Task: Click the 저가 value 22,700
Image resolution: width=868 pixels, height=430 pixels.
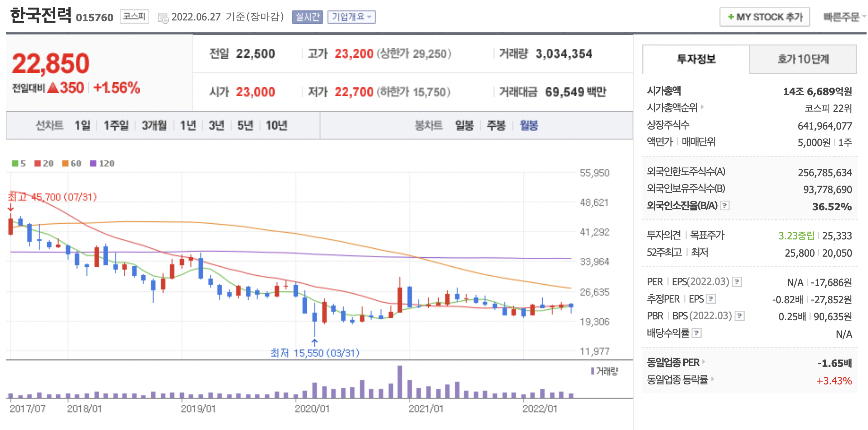Action: click(x=354, y=92)
